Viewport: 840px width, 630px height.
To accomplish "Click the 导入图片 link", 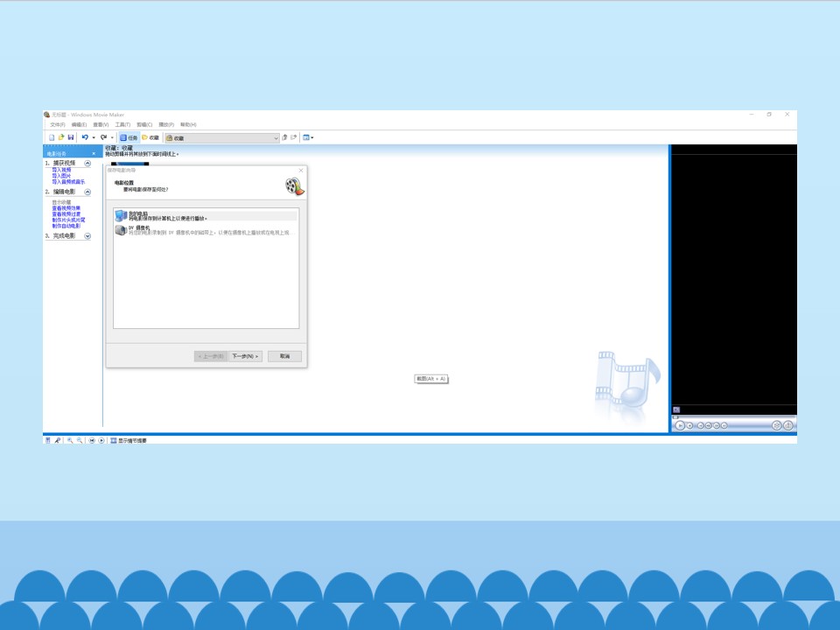I will pos(61,176).
